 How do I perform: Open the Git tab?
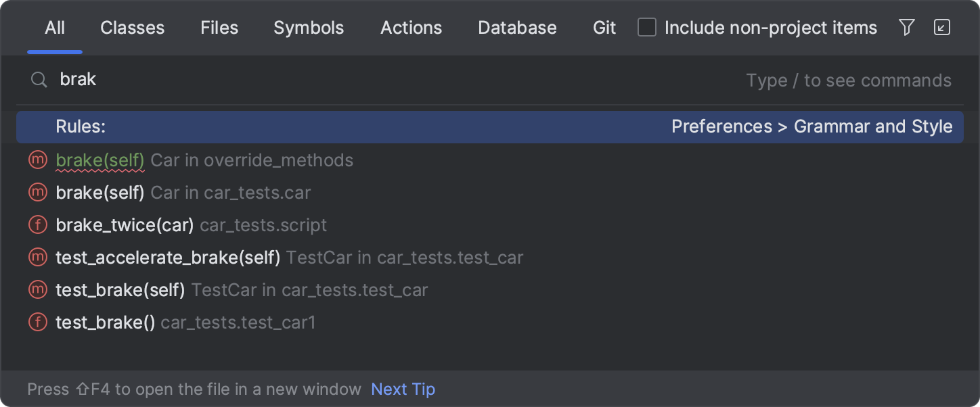tap(603, 28)
